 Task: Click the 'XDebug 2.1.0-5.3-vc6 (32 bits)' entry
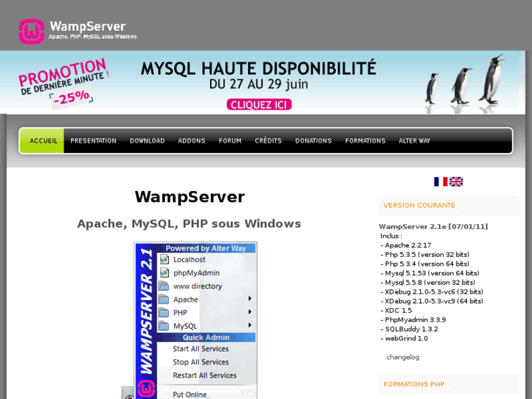tap(434, 291)
